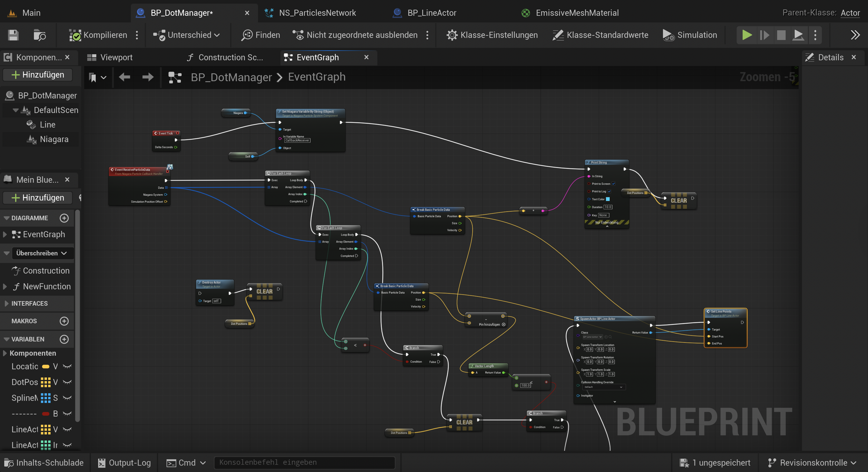Open the Cmd console type dropdown

point(186,463)
